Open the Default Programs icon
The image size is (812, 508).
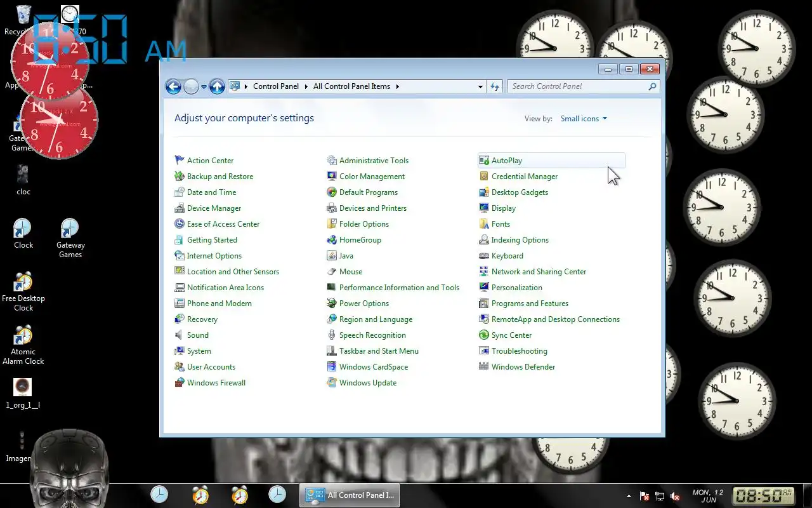332,192
